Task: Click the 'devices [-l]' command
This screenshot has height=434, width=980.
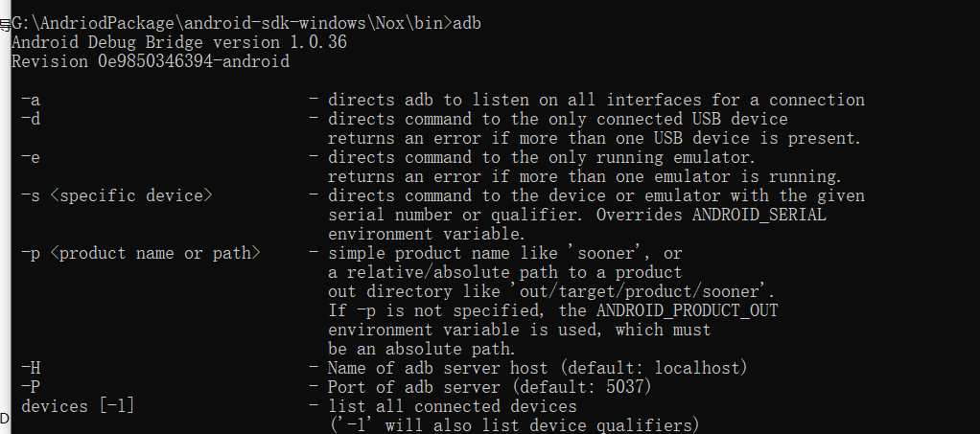Action: 78,406
